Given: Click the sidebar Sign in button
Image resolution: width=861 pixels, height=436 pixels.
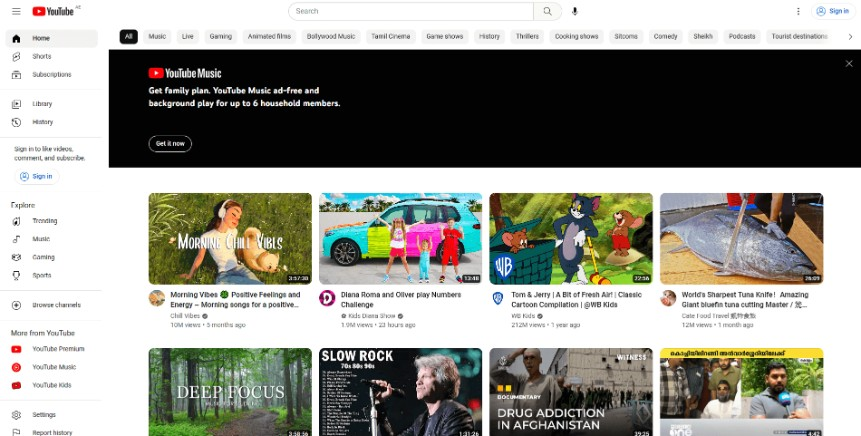Looking at the screenshot, I should (37, 176).
